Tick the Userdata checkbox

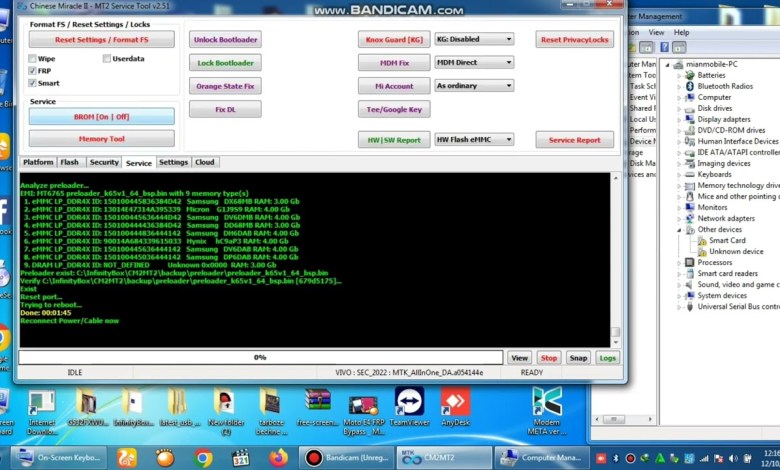106,59
